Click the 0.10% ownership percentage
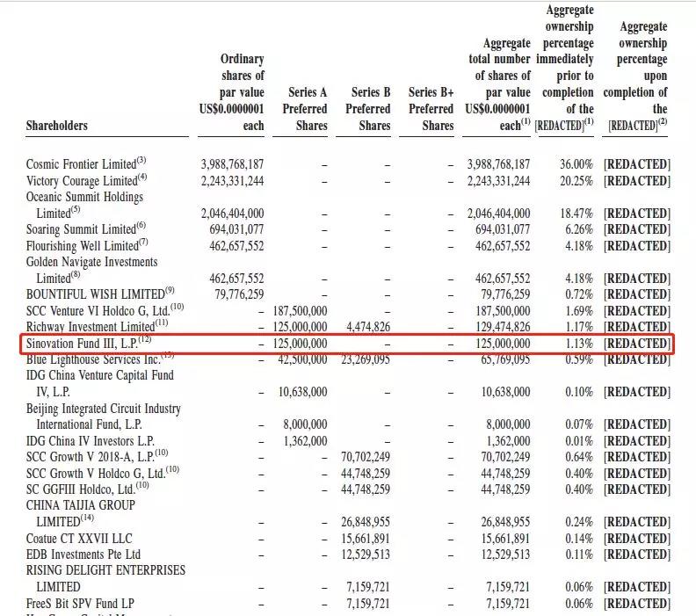Screen dimensions: 696x616 pos(579,392)
